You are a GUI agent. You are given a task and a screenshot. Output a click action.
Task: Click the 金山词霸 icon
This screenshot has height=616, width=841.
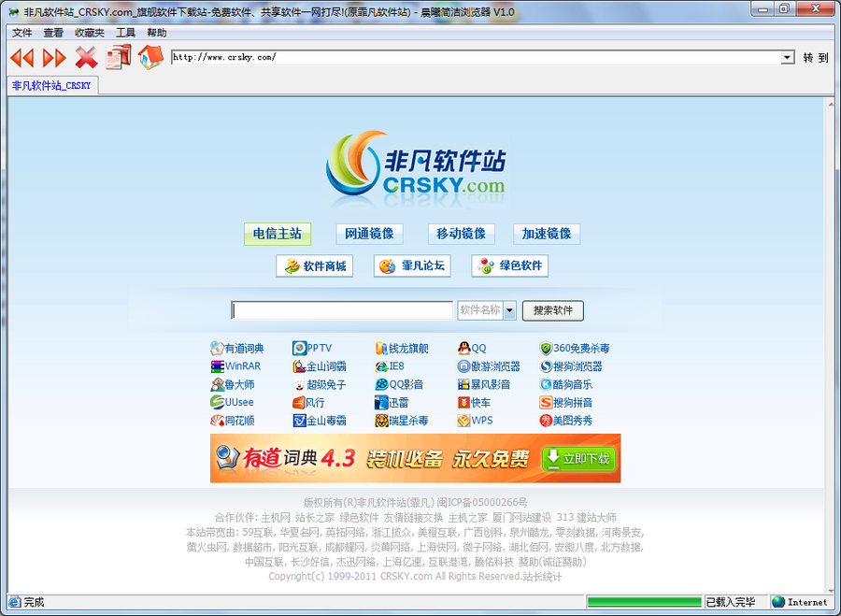point(299,366)
